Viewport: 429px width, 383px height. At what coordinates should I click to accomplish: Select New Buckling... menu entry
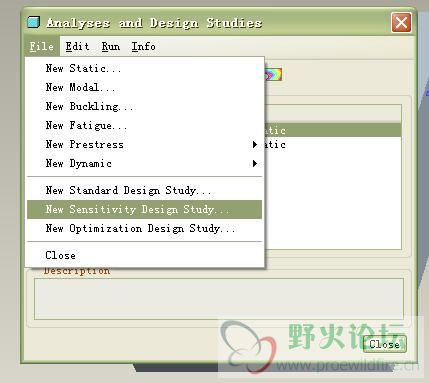click(x=144, y=106)
